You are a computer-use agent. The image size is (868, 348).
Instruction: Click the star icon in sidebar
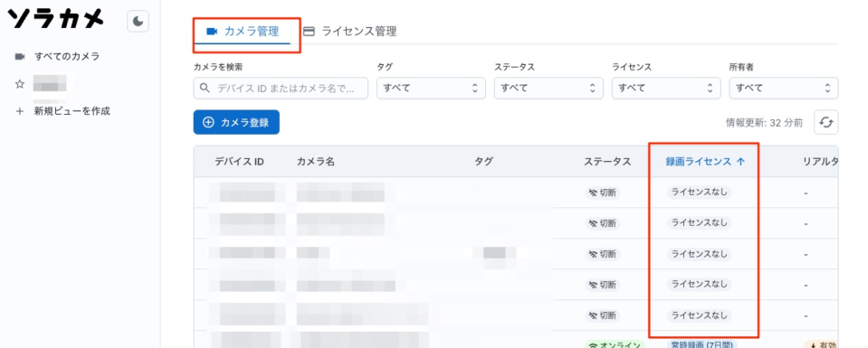point(20,84)
